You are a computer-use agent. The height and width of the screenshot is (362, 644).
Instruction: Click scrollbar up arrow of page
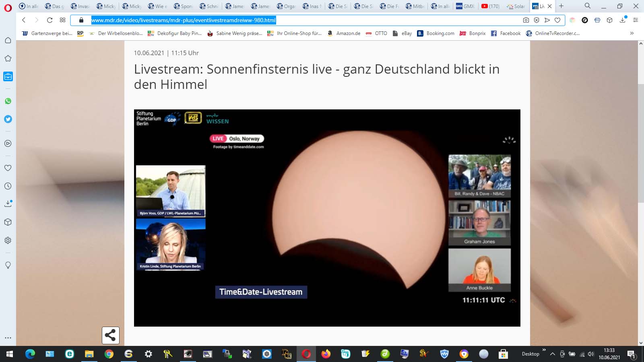click(641, 43)
